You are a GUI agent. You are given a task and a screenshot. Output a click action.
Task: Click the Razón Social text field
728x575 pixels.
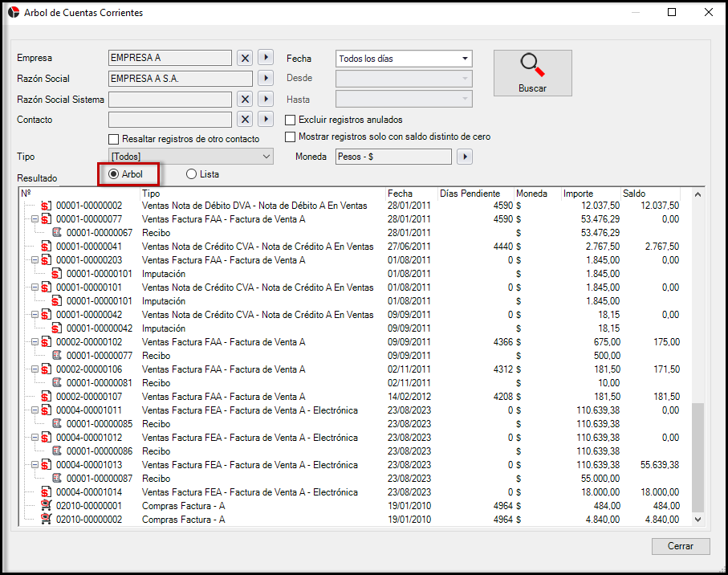pos(181,79)
